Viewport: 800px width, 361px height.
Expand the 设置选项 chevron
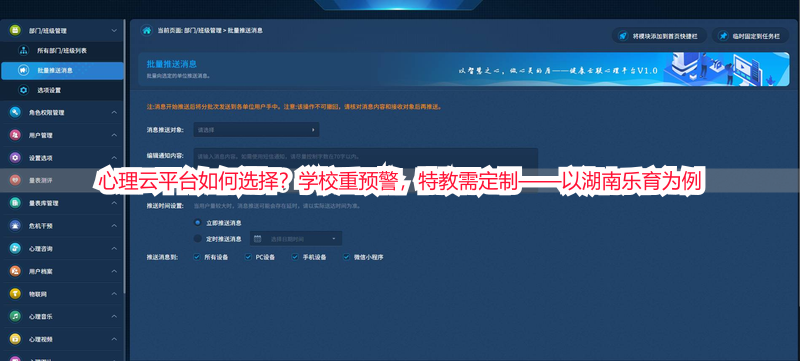[x=114, y=158]
